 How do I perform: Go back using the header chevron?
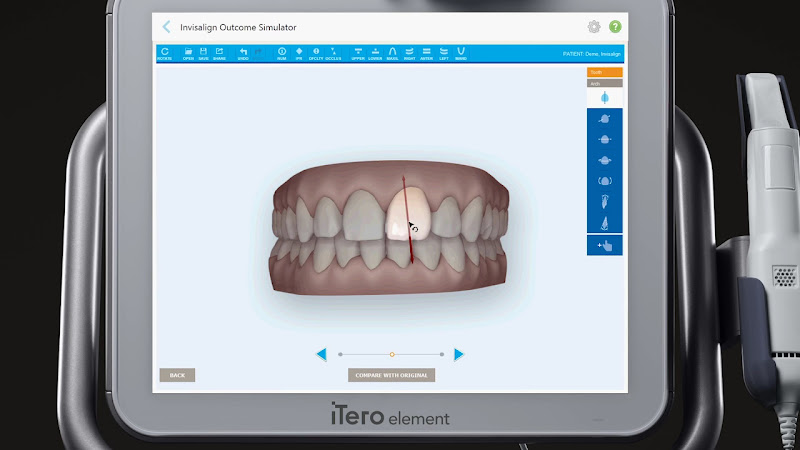click(x=166, y=27)
